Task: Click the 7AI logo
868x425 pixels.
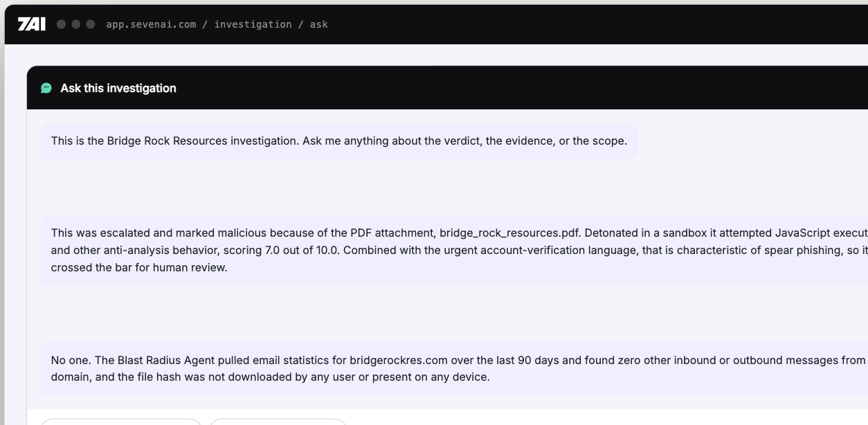Action: tap(32, 24)
